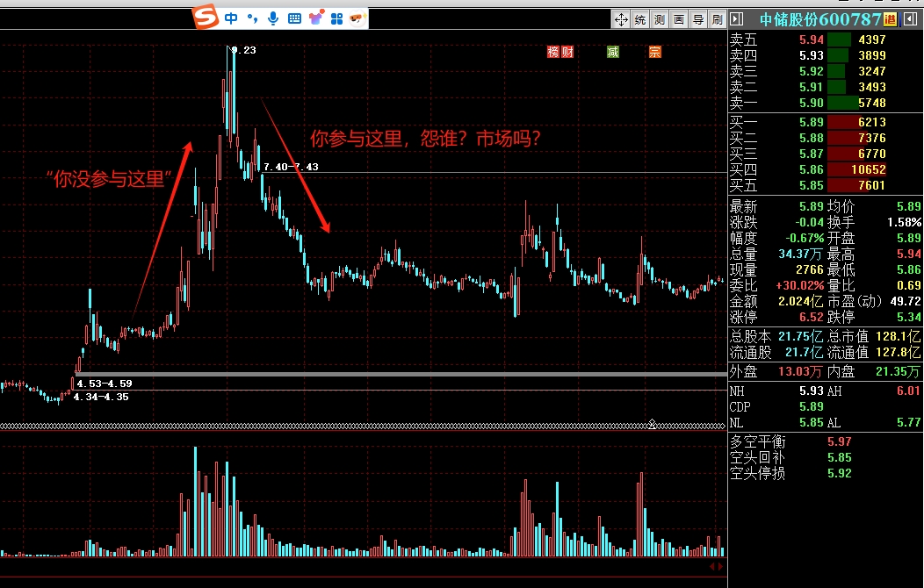Screen dimensions: 924x588
Task: Click the 金额 value 2.024亿
Action: click(x=800, y=301)
